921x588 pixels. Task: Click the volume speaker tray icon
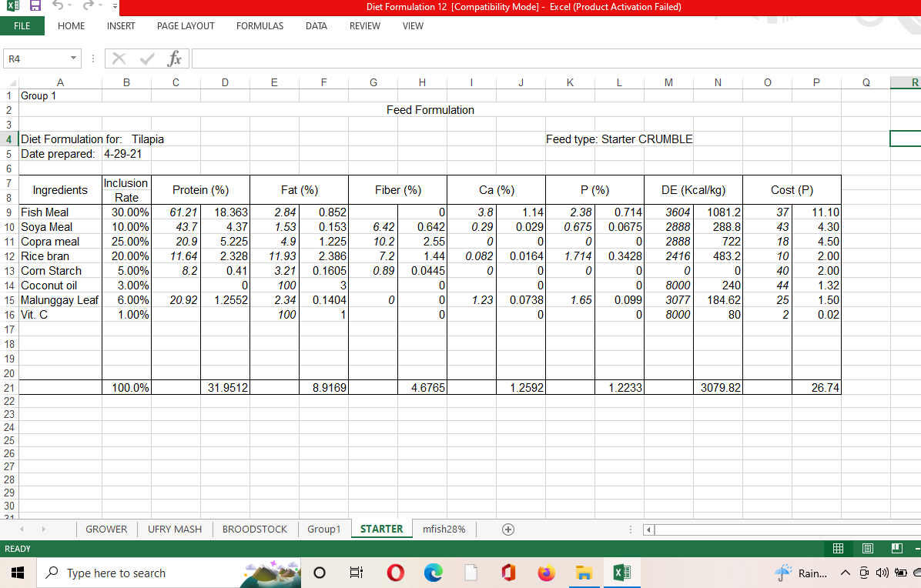[882, 573]
